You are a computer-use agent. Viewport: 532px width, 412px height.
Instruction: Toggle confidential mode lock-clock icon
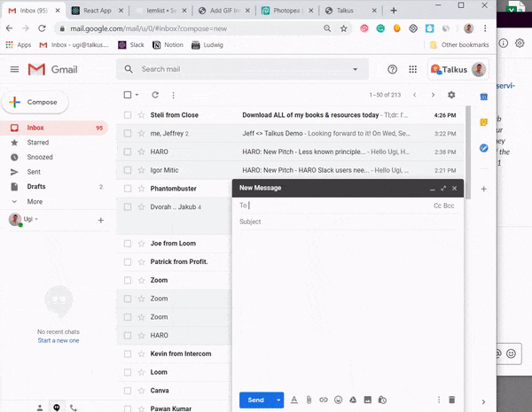pos(382,400)
